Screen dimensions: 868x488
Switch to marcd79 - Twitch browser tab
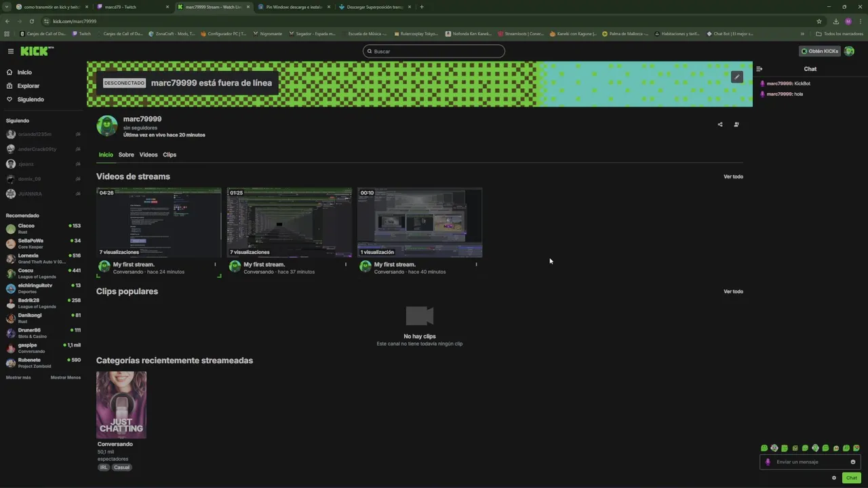[x=132, y=7]
